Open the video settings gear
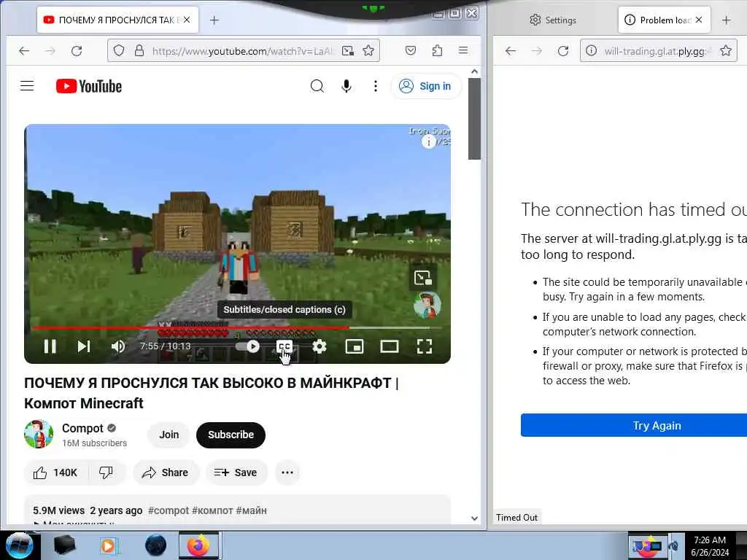 point(320,346)
